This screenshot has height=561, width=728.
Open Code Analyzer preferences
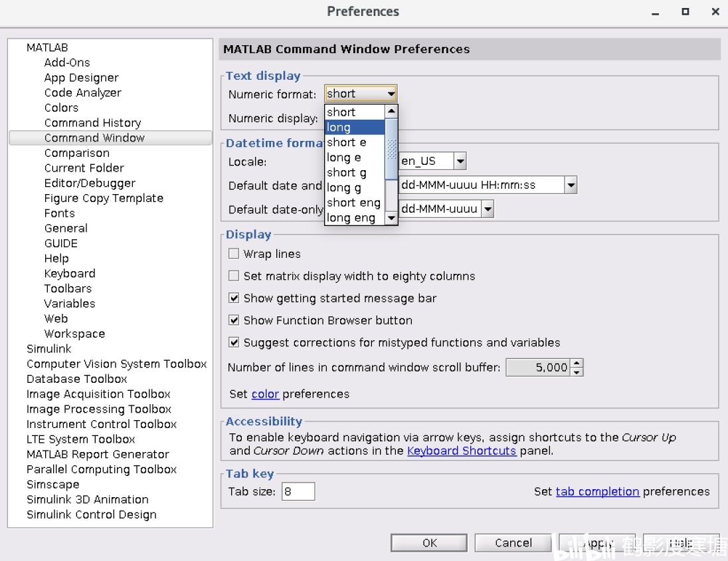(82, 92)
